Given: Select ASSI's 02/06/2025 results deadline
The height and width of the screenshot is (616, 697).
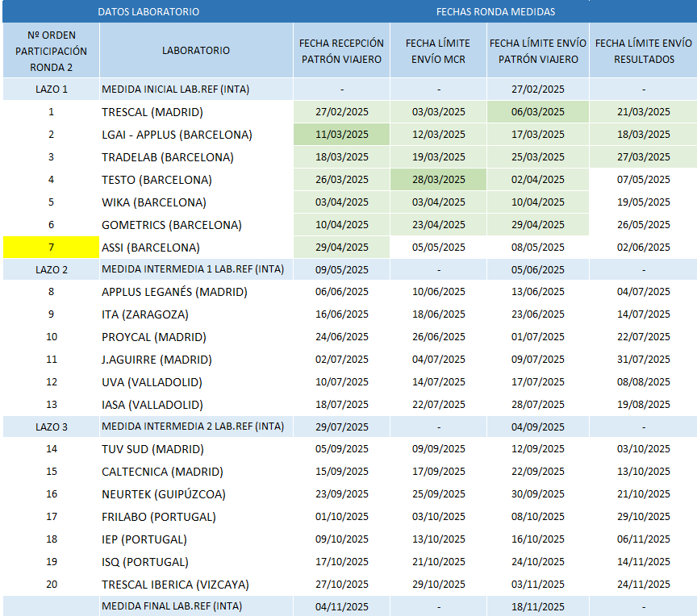Looking at the screenshot, I should point(644,248).
